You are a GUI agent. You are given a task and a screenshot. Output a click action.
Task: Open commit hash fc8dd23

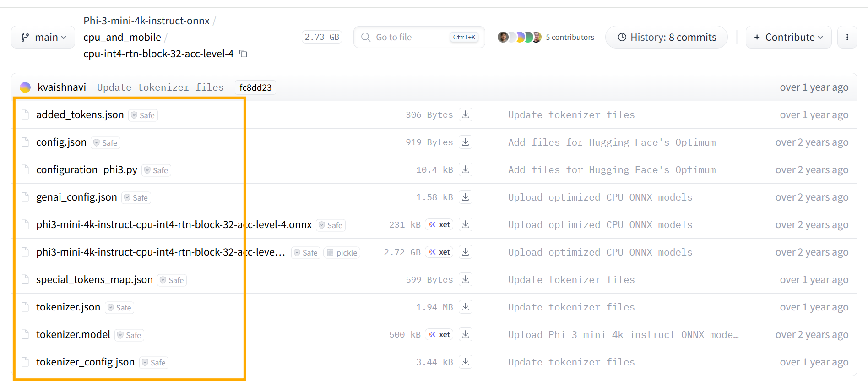click(255, 87)
